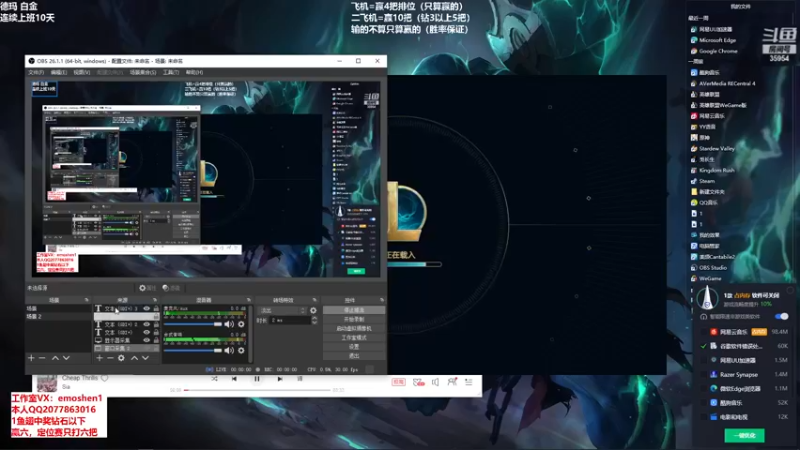800x450 pixels.
Task: Mute the 台式音频 speaker icon
Action: point(229,351)
